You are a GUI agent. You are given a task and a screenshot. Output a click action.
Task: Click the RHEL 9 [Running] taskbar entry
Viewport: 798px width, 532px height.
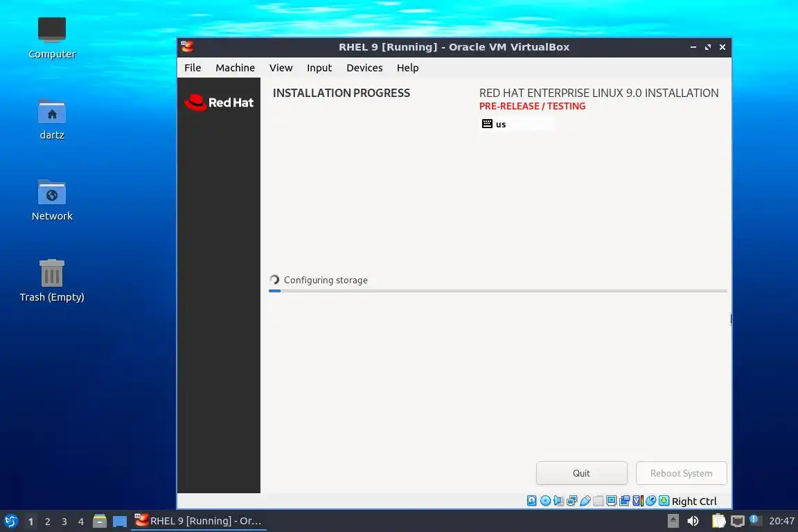point(199,521)
